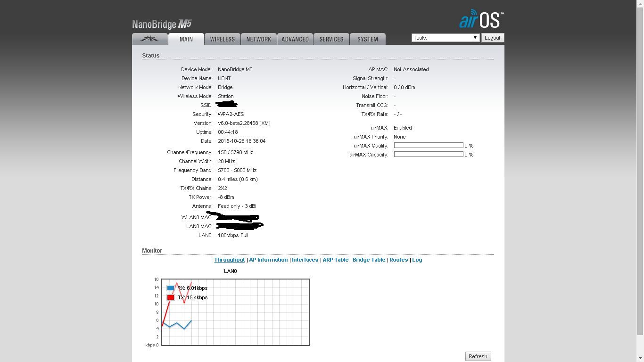Open the ARP Table link
Screen dimensions: 644x362
click(x=336, y=260)
